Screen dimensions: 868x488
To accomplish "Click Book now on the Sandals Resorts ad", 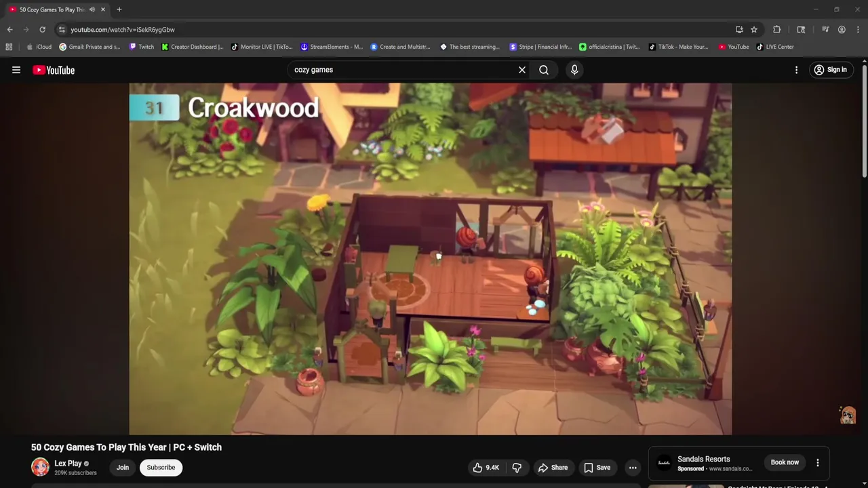I will coord(785,462).
